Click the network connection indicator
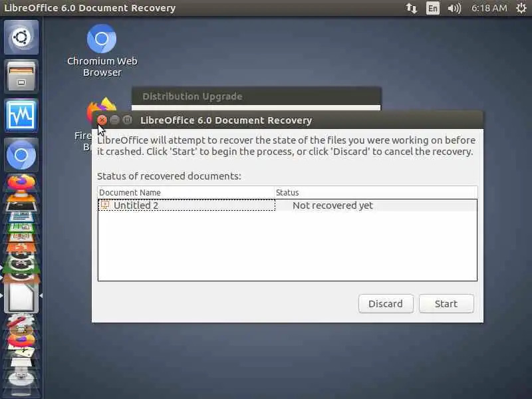The width and height of the screenshot is (532, 399). (411, 8)
